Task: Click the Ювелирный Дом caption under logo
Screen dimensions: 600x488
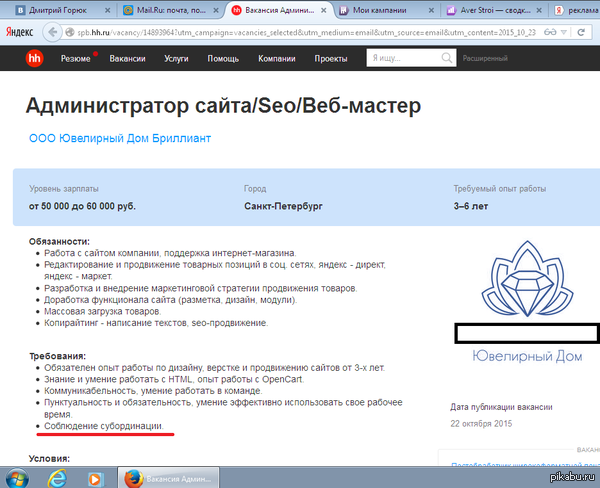Action: (x=527, y=356)
